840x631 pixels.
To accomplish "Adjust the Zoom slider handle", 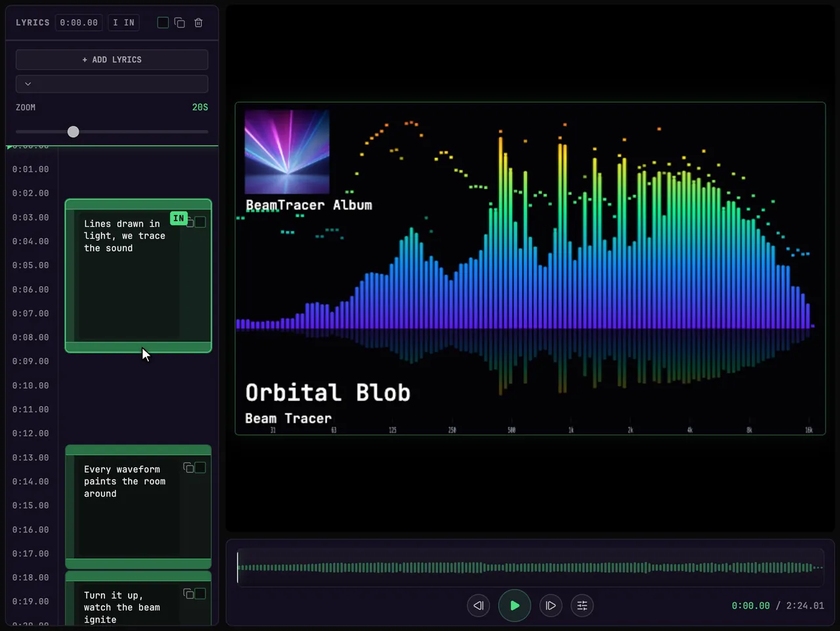I will click(x=73, y=132).
